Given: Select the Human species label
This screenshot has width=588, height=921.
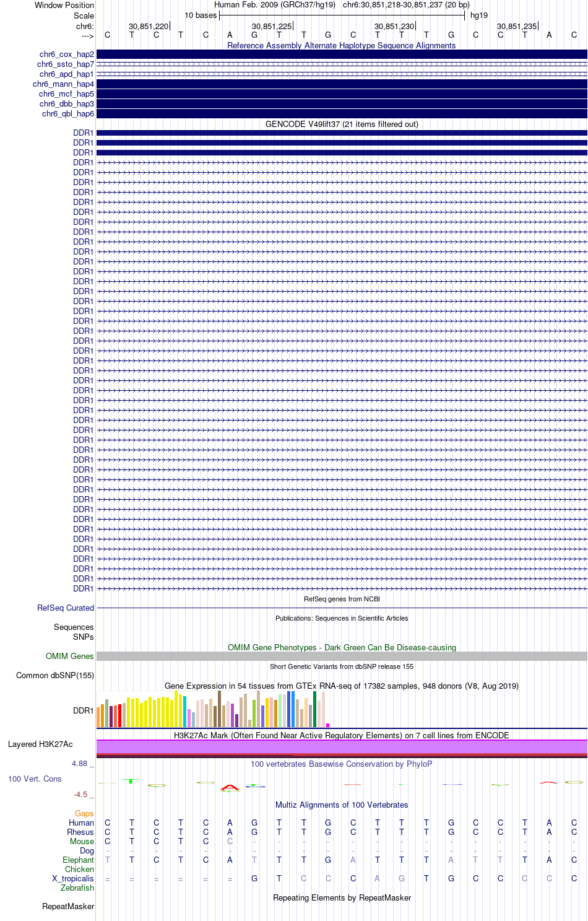Looking at the screenshot, I should point(81,823).
